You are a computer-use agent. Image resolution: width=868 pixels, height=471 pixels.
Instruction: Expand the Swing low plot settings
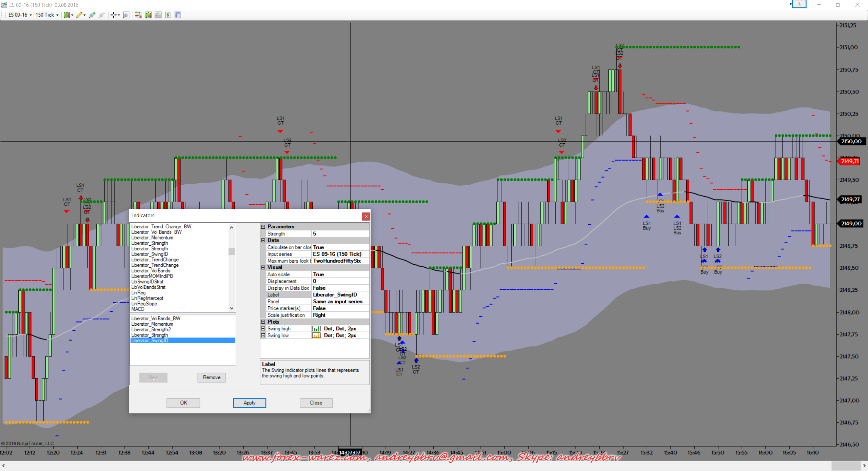(263, 335)
